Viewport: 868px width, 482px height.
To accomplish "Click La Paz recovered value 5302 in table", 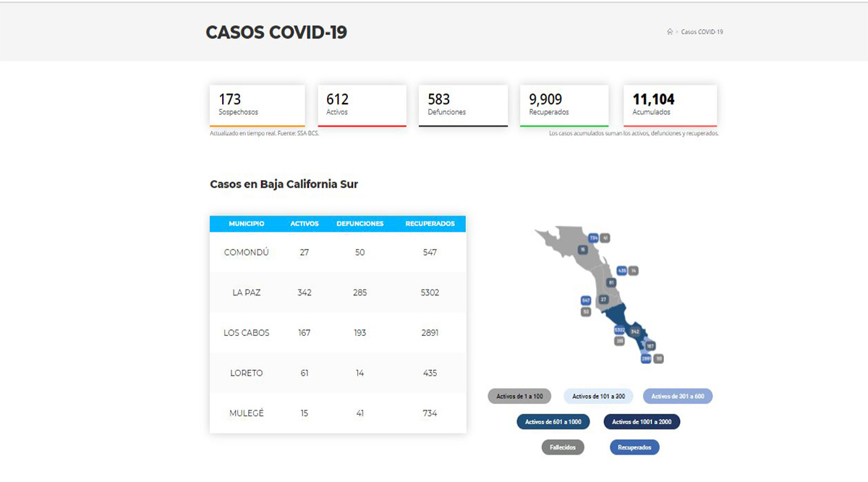I will click(430, 292).
